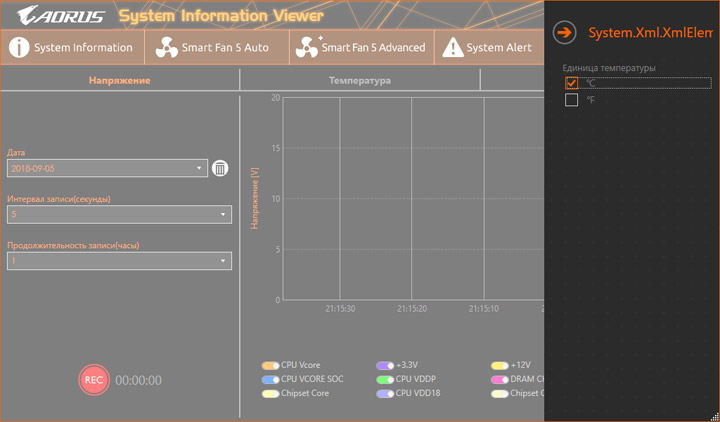Click the 00:00:00 recording timer
This screenshot has width=720, height=422.
(138, 380)
